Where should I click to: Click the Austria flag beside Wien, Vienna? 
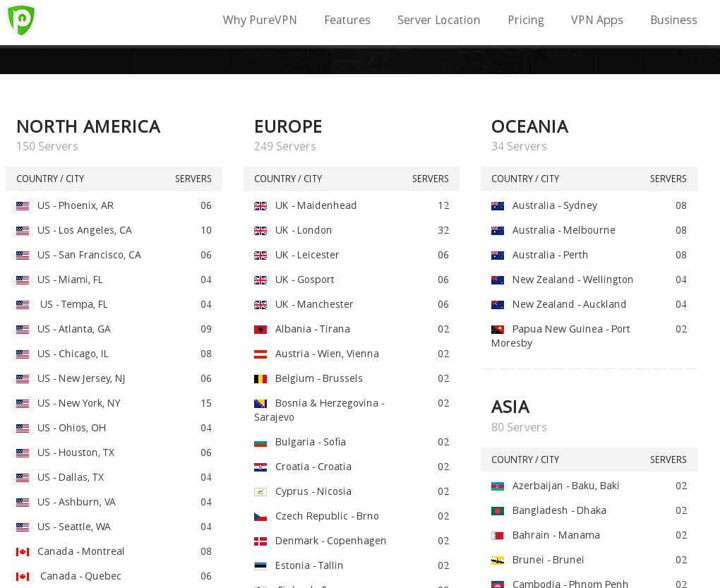[x=260, y=354]
